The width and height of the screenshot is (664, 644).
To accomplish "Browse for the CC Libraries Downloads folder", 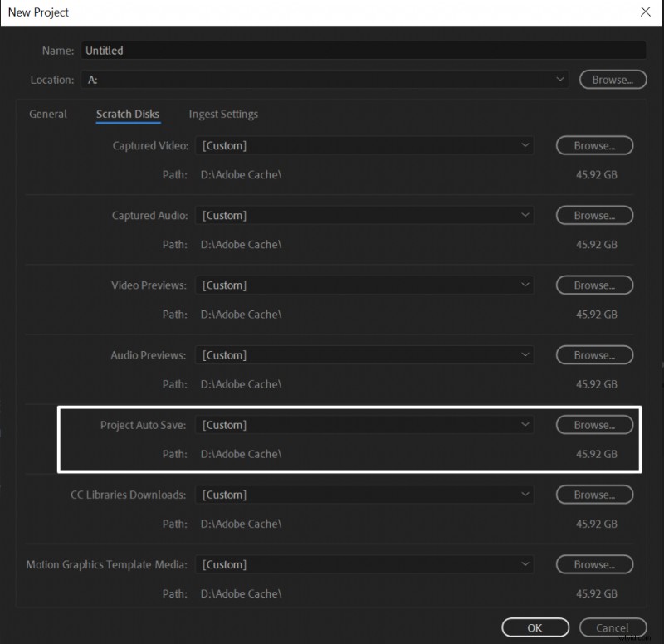I will pyautogui.click(x=593, y=494).
